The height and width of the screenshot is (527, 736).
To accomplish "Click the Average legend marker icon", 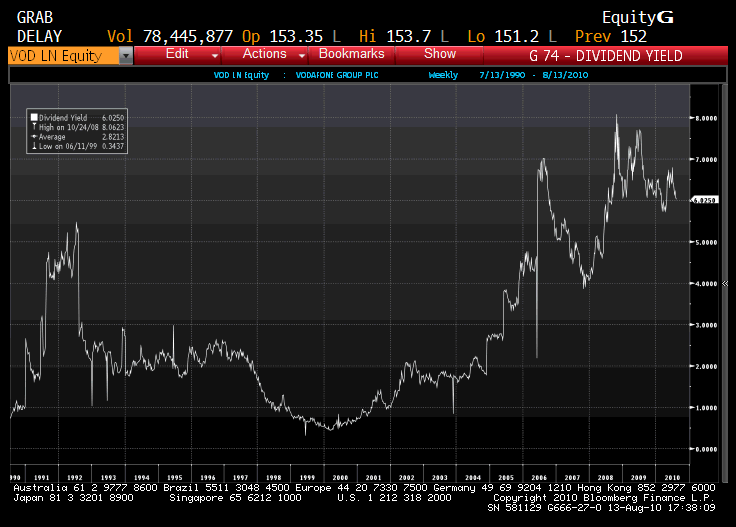I will (34, 137).
